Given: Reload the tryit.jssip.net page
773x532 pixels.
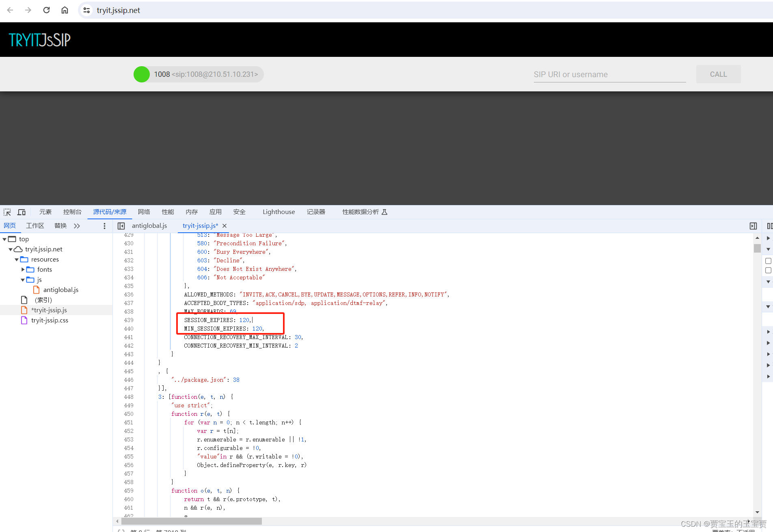Looking at the screenshot, I should coord(46,10).
